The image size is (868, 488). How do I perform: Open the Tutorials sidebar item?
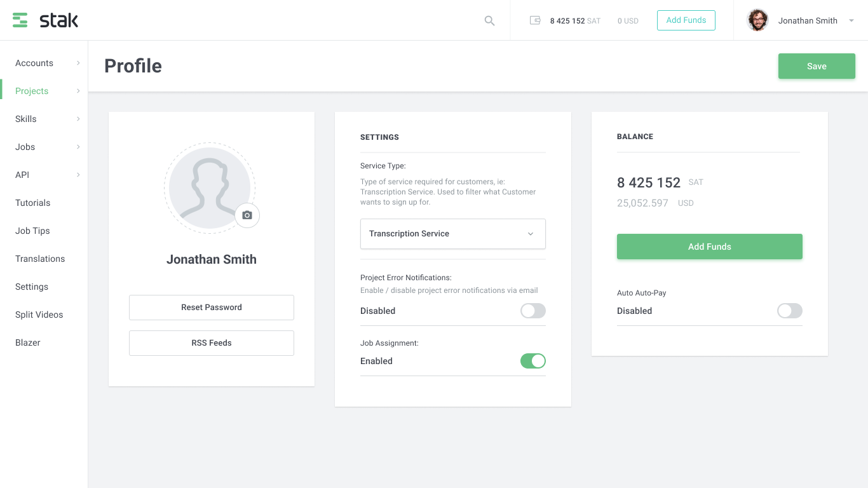[x=32, y=203]
